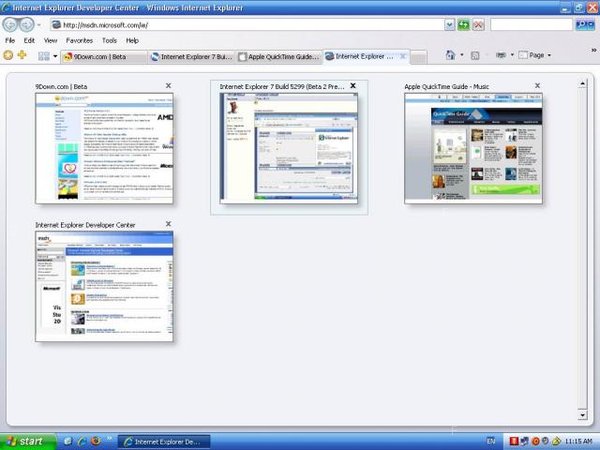Click the Back navigation arrow
Viewport: 600px width, 450px height.
[x=11, y=25]
